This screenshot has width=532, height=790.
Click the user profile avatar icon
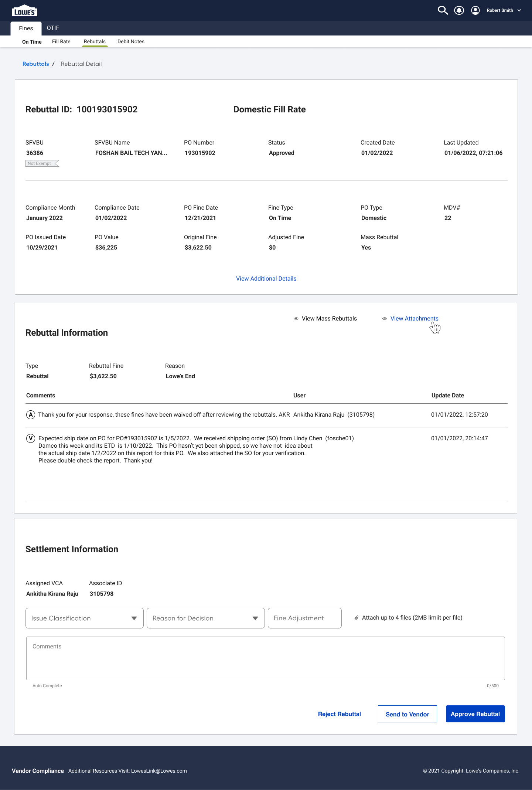click(475, 10)
